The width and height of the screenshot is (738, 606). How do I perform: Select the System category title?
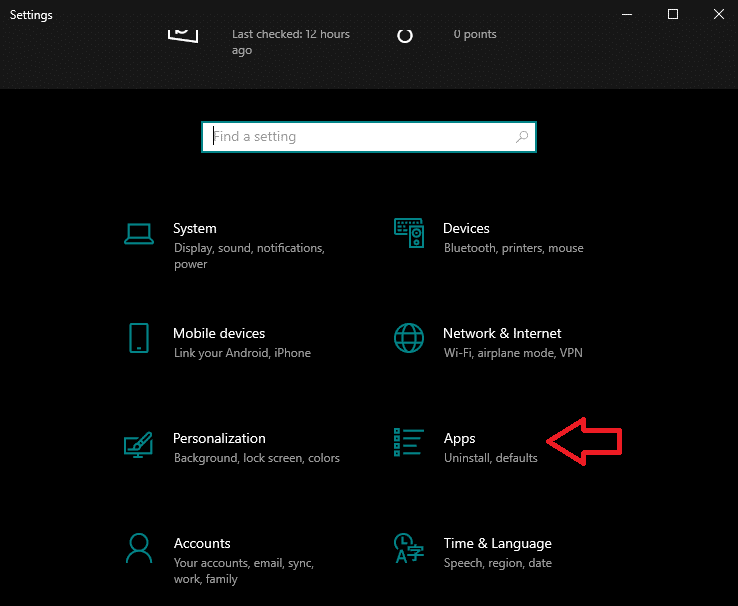pyautogui.click(x=194, y=228)
